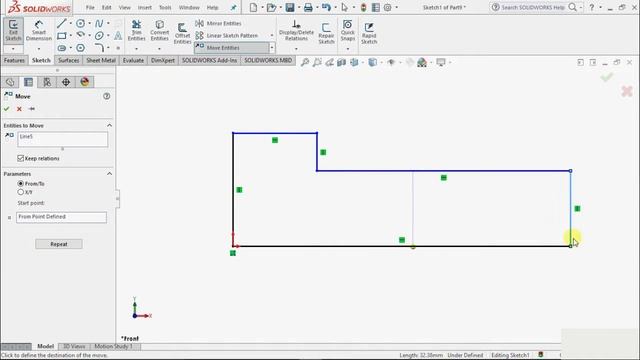This screenshot has height=360, width=640.
Task: Open Move panel help icon
Action: 107,96
